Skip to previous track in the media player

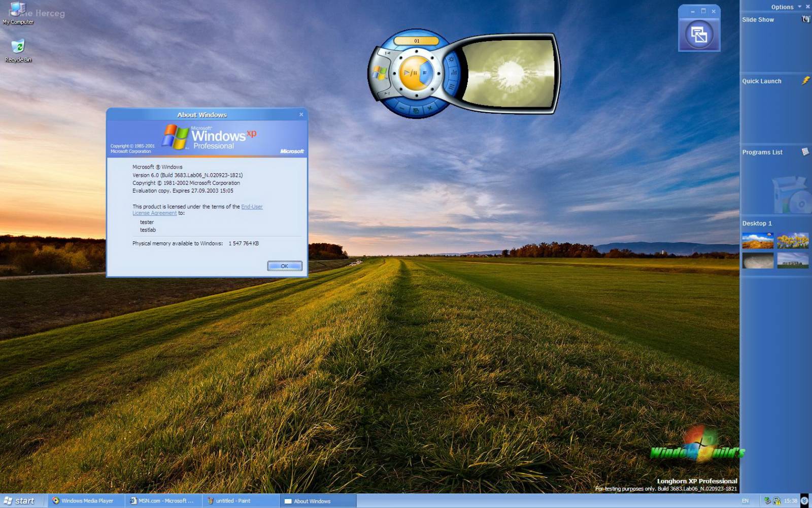tap(387, 53)
